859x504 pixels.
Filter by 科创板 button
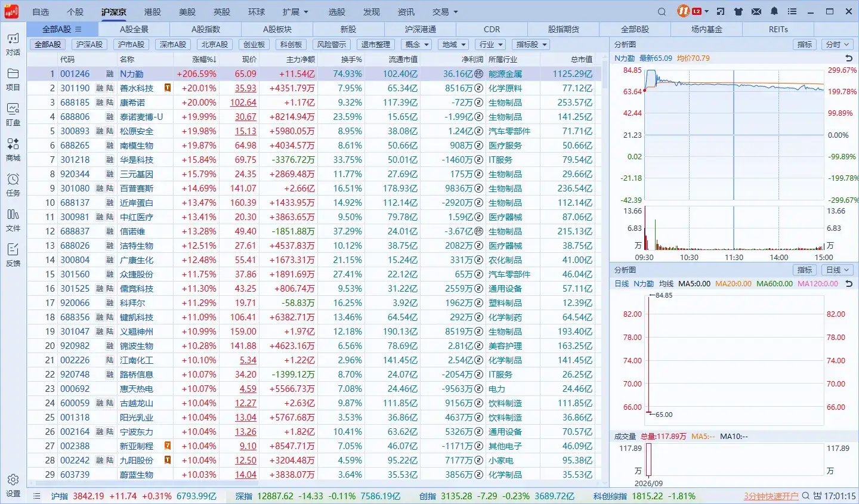click(x=291, y=44)
